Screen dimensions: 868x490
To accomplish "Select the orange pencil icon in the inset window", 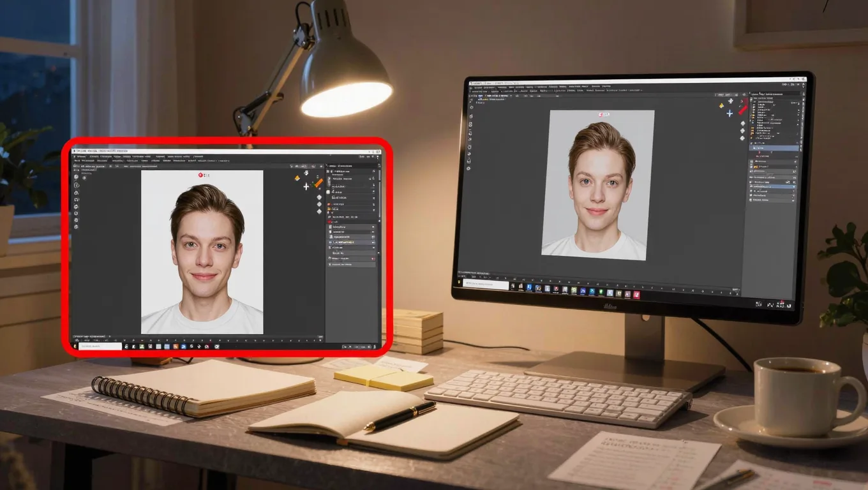I will coord(318,183).
